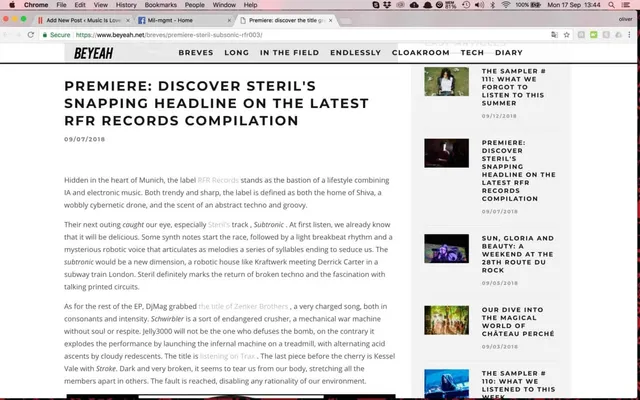Click the Secure padlock indicator
The width and height of the screenshot is (640, 400).
56,35
